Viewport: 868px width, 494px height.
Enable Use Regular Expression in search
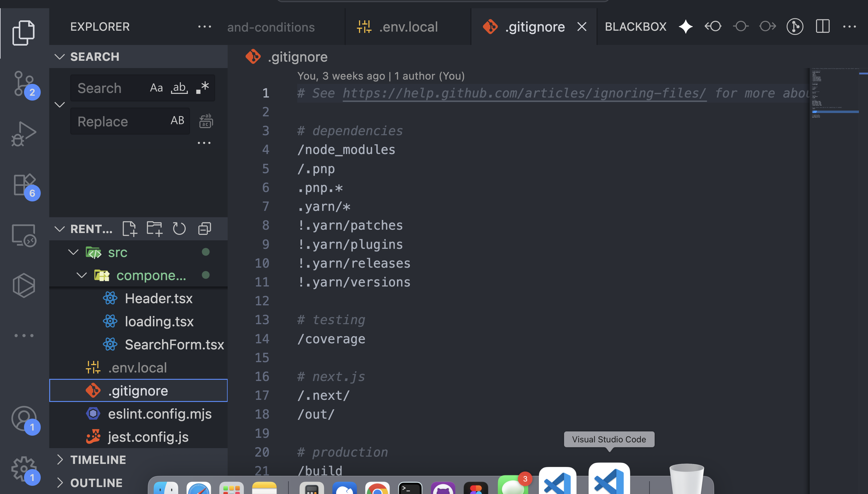click(203, 88)
